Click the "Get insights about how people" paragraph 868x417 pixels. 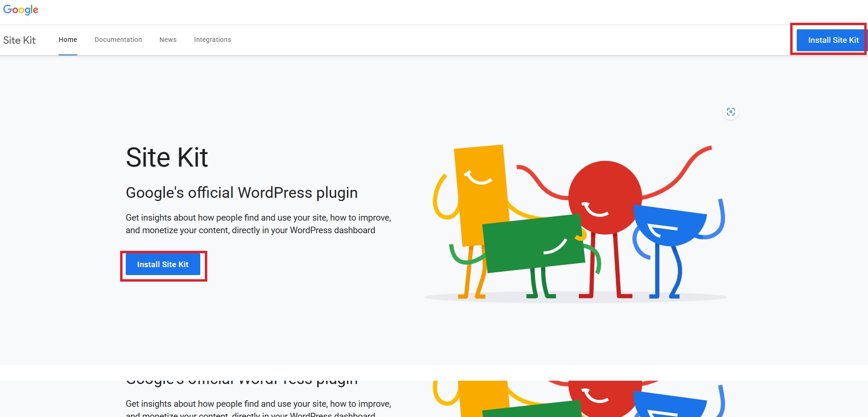pyautogui.click(x=258, y=224)
